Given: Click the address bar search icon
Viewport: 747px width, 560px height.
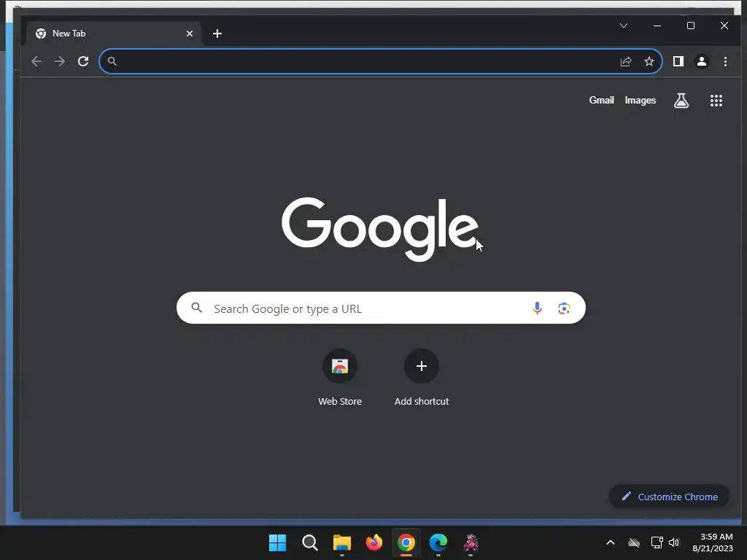Looking at the screenshot, I should (112, 61).
